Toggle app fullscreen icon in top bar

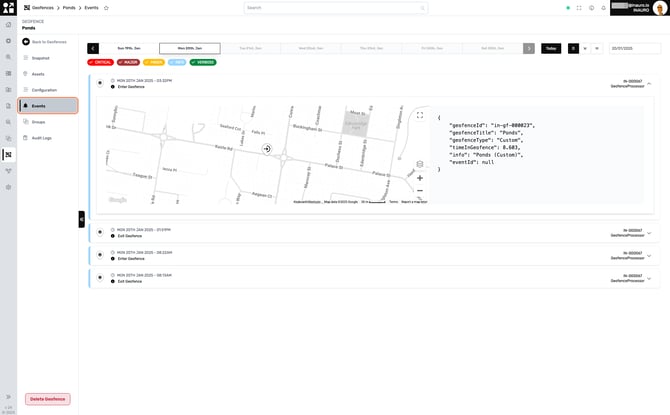(579, 8)
